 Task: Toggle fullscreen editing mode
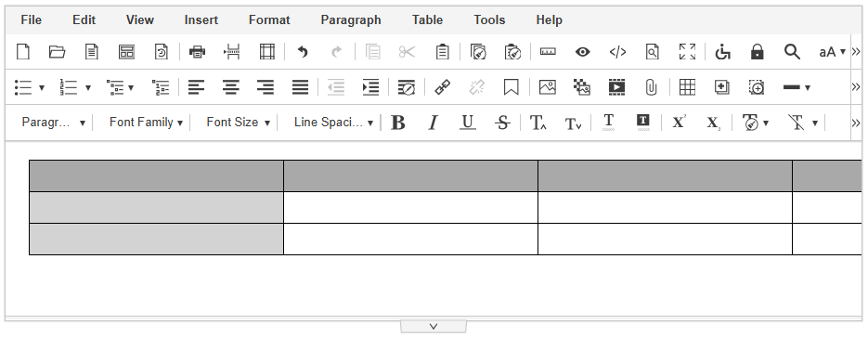tap(688, 52)
